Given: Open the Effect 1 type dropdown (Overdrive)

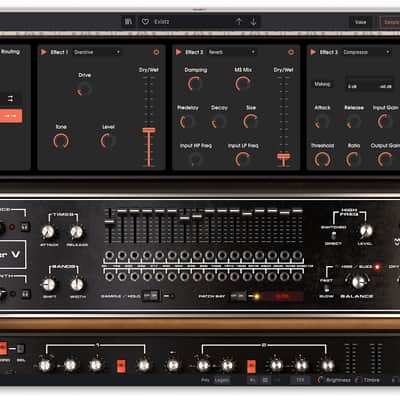Looking at the screenshot, I should pos(96,52).
